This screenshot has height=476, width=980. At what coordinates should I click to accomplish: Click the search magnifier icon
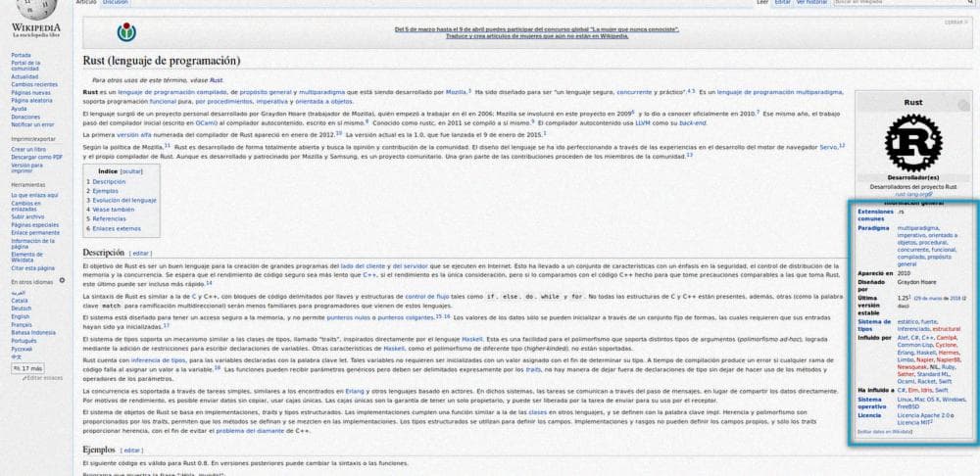970,3
